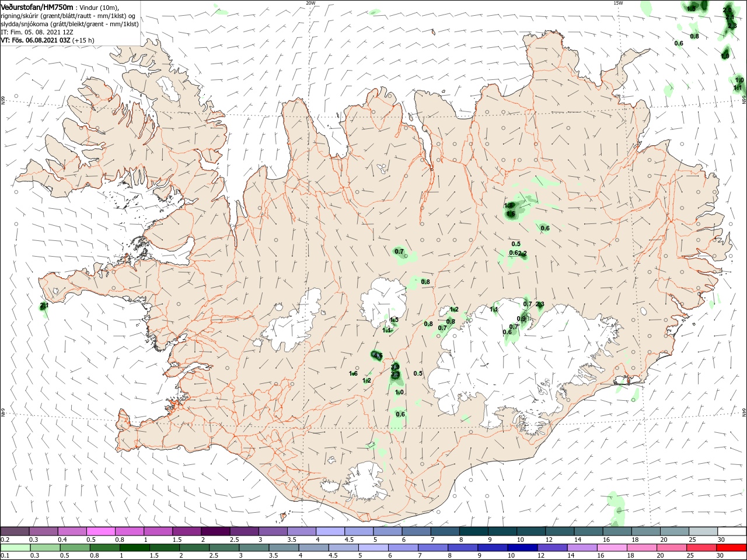The height and width of the screenshot is (560, 747).
Task: Select the darkest green swatch labeled 1 in bottom scale
Action: (x=134, y=548)
